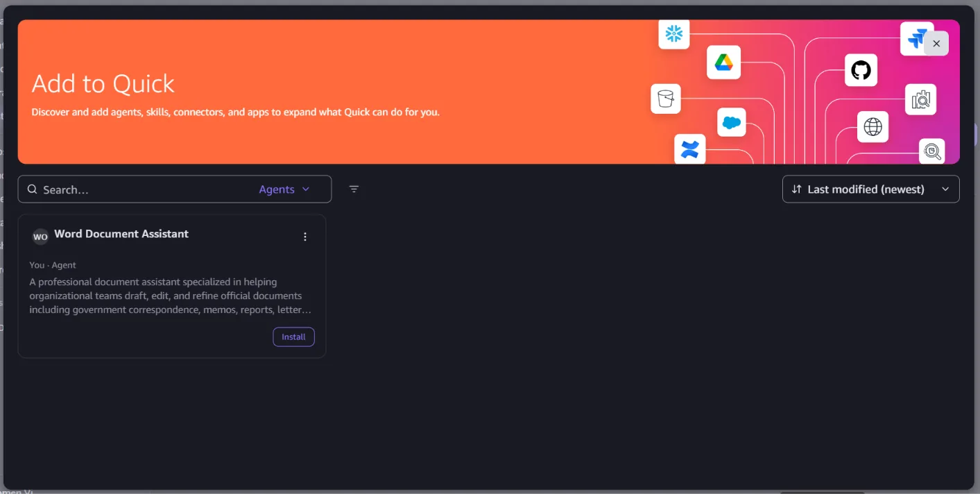Click the agent description text
The width and height of the screenshot is (980, 494).
pyautogui.click(x=170, y=296)
